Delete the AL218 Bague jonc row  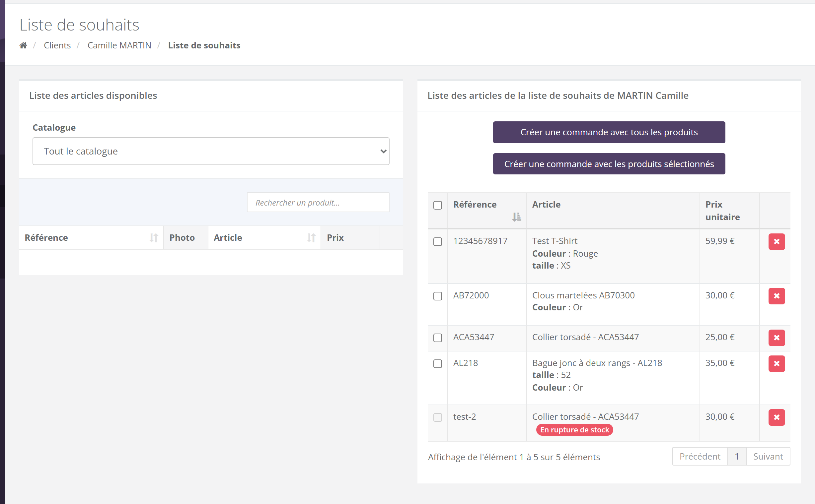click(776, 364)
